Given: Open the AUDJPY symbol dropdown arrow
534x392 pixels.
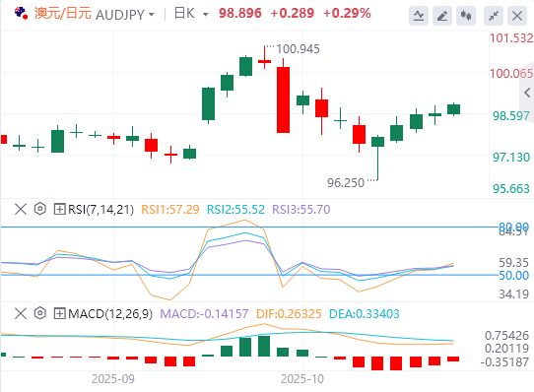Looking at the screenshot, I should tap(152, 15).
